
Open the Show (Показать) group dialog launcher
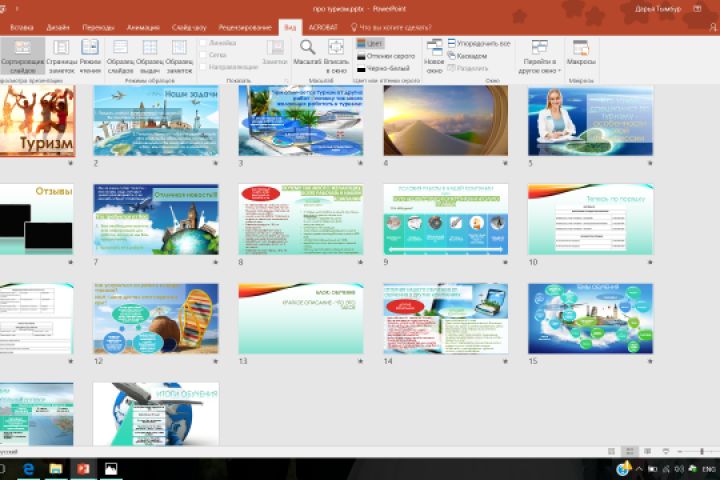click(x=286, y=80)
